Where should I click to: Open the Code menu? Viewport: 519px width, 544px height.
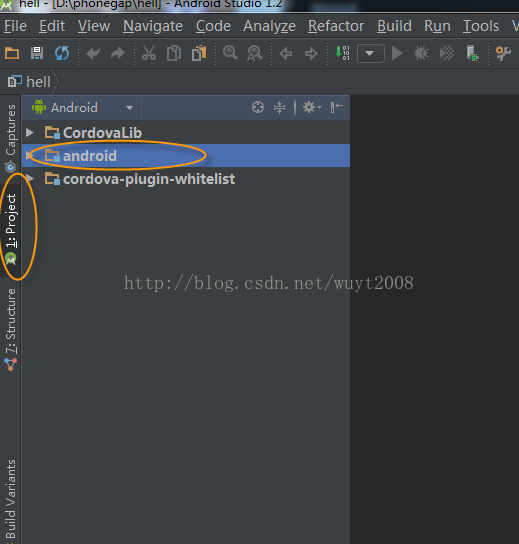pyautogui.click(x=213, y=26)
